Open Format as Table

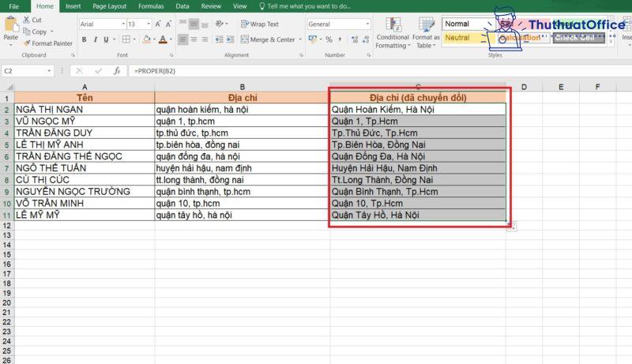coord(426,33)
